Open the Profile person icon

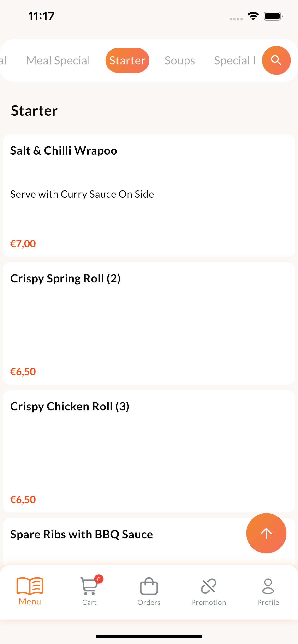[x=268, y=586]
